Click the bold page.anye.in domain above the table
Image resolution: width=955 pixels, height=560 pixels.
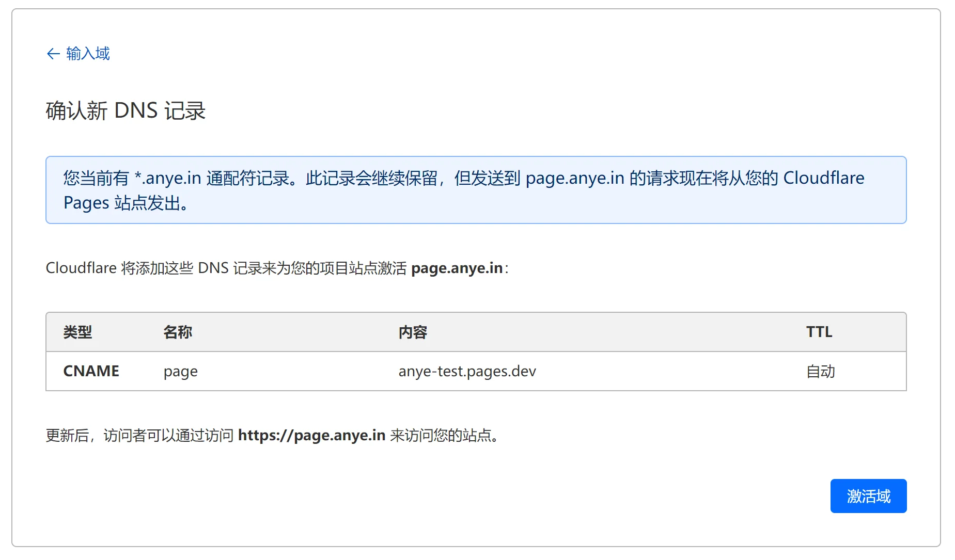point(457,268)
